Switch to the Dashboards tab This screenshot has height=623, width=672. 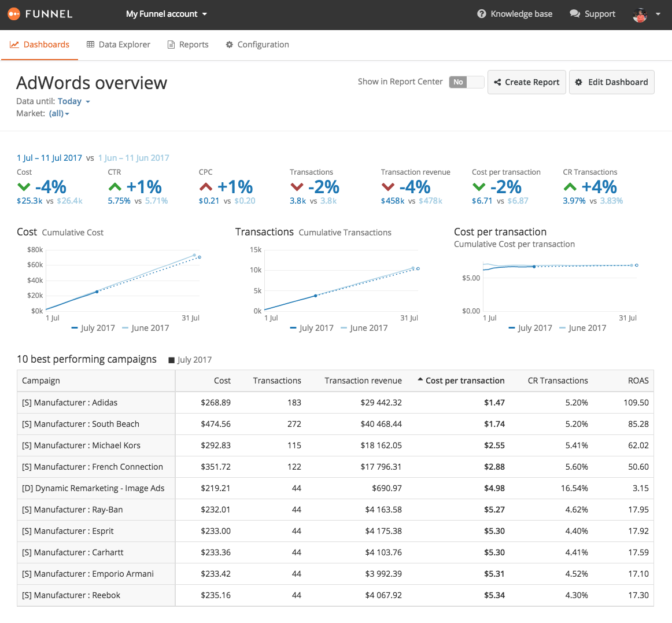39,45
